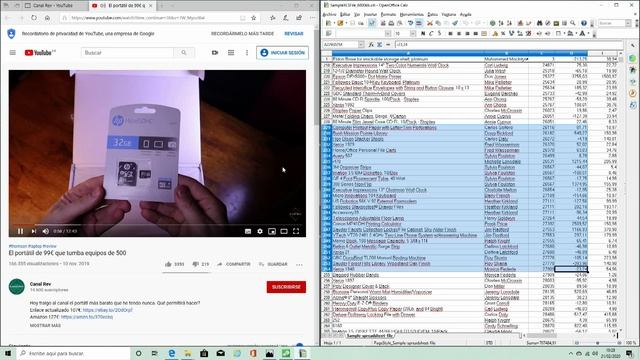Screen dimensions: 640x360
Task: Pause the YouTube video
Action: pyautogui.click(x=20, y=231)
